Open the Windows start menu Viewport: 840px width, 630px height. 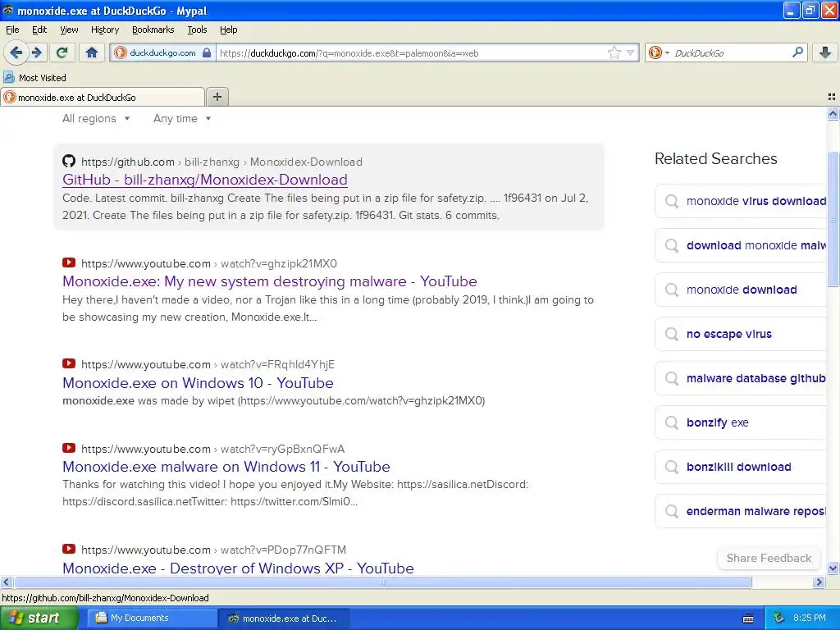tap(39, 619)
